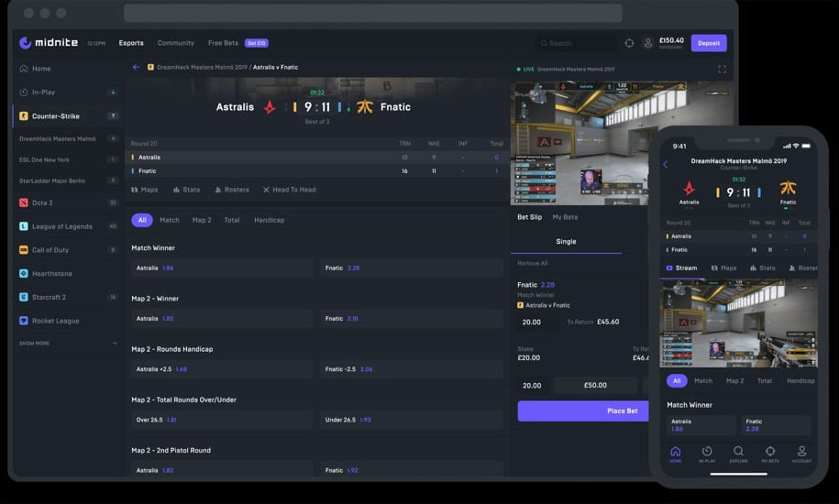This screenshot has height=504, width=839.
Task: Switch to the Bet Slip tab
Action: click(529, 217)
